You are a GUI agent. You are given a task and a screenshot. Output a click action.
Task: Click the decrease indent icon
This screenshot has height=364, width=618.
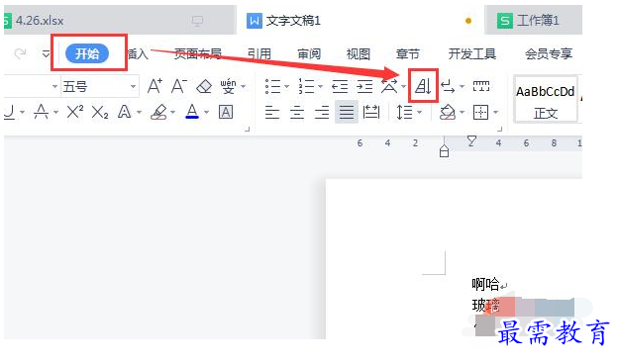click(340, 86)
